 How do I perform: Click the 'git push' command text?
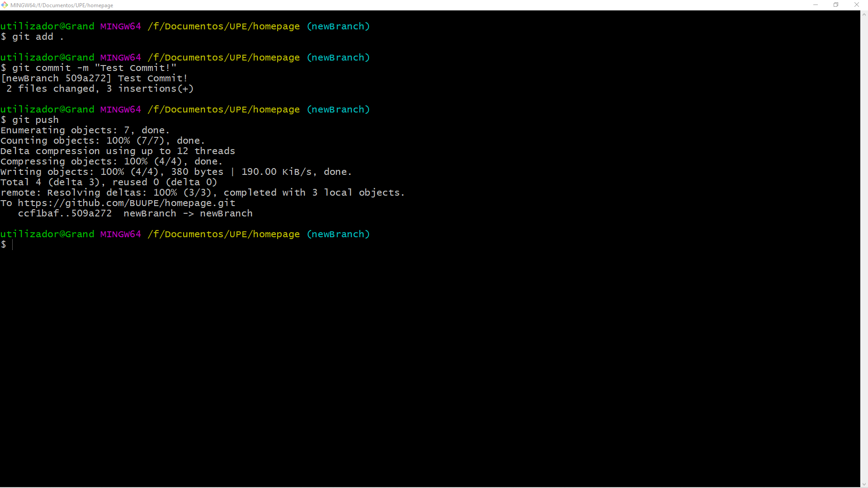[35, 120]
